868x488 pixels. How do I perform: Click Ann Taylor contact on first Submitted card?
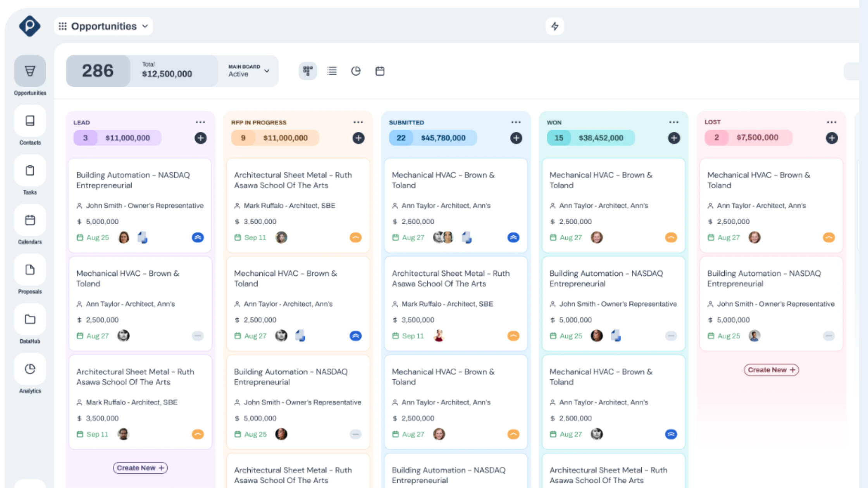click(x=441, y=206)
